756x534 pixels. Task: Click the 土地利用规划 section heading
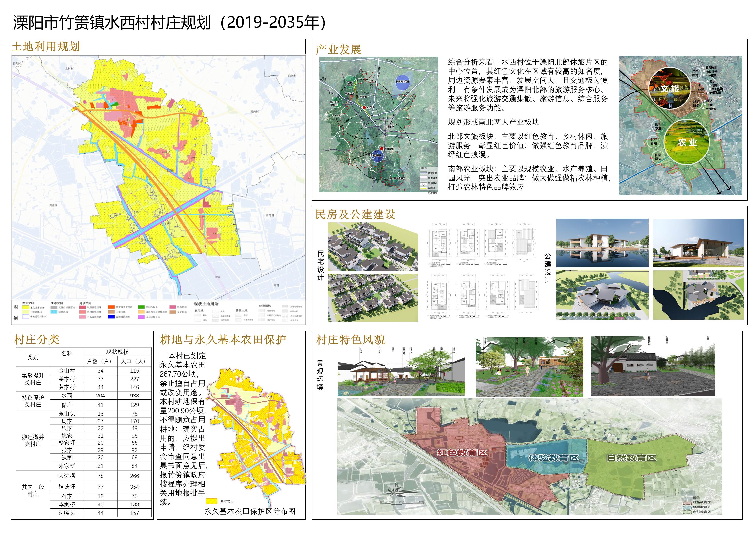[x=46, y=47]
